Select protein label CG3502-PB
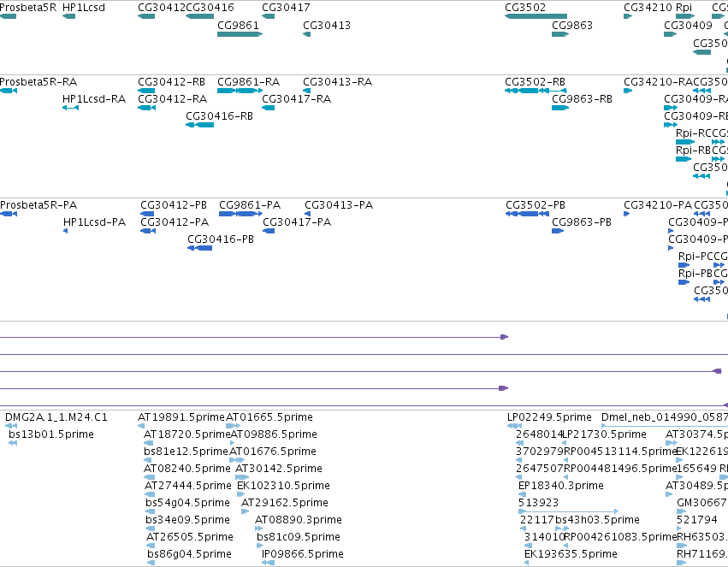 tap(536, 205)
